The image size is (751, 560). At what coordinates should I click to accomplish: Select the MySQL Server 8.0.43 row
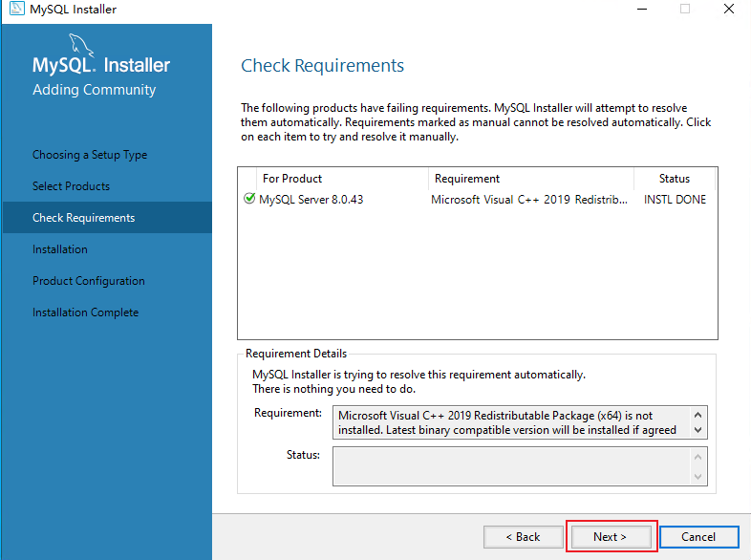311,200
